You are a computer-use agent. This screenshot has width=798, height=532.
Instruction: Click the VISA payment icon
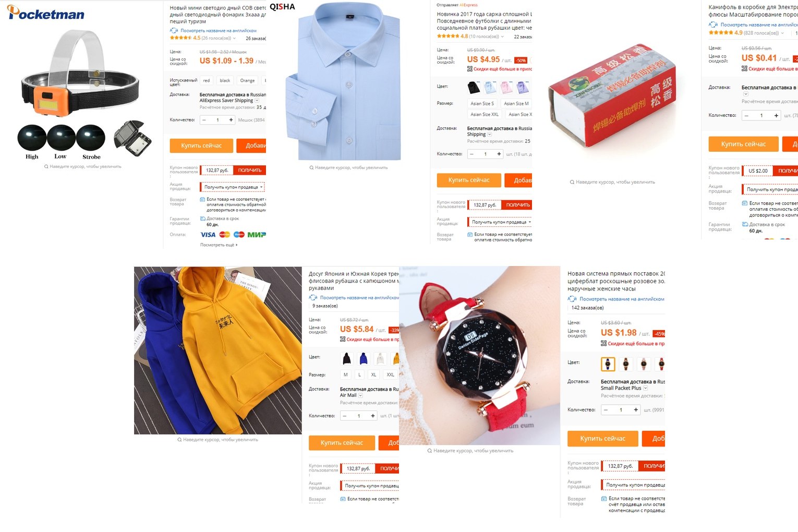coord(208,235)
